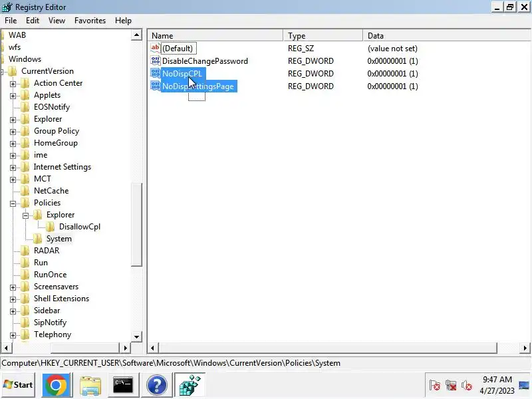Select the SipNotify folder icon
The width and height of the screenshot is (532, 399).
(x=25, y=323)
